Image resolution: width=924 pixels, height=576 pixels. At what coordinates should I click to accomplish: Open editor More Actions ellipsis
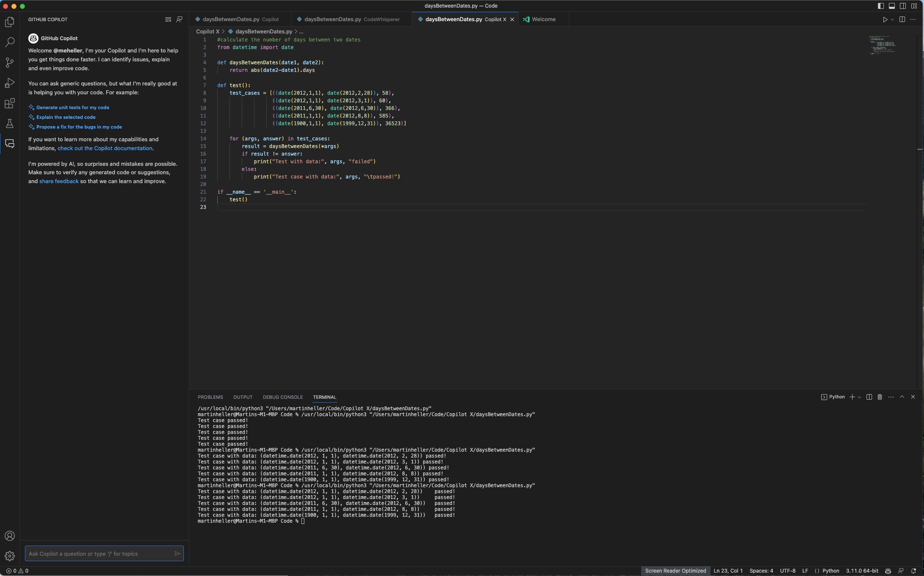pos(913,19)
